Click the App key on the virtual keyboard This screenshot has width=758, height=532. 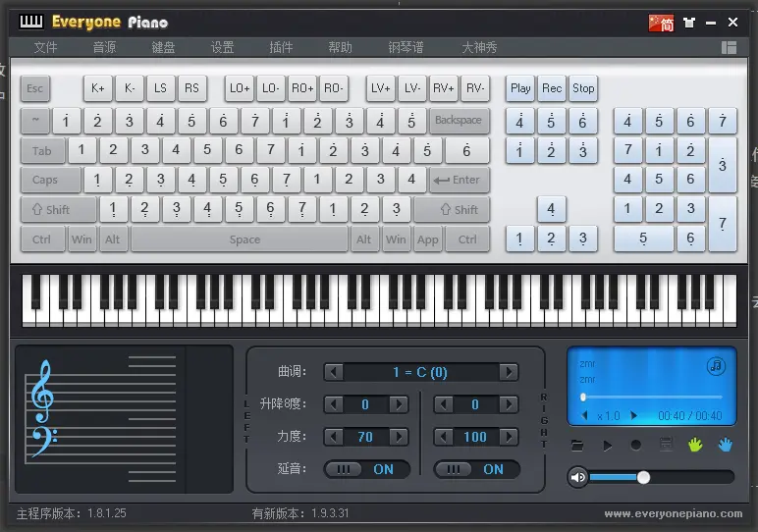[427, 239]
